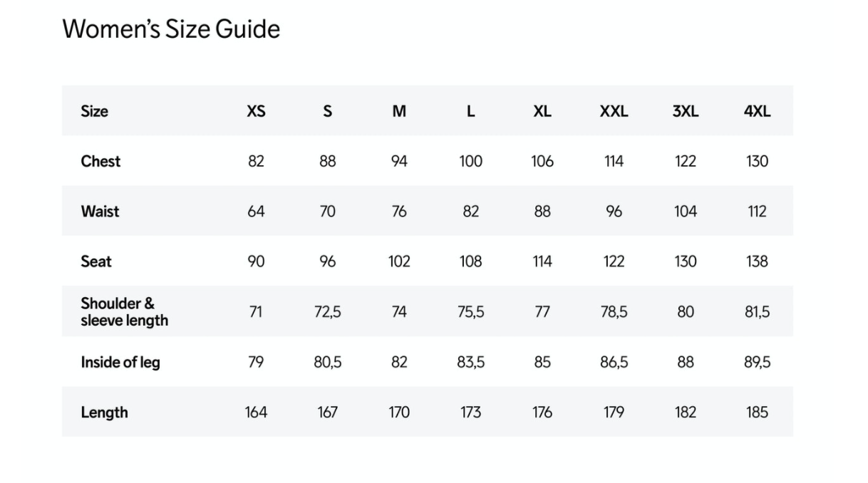Select the Length value 164 for XS

point(256,412)
